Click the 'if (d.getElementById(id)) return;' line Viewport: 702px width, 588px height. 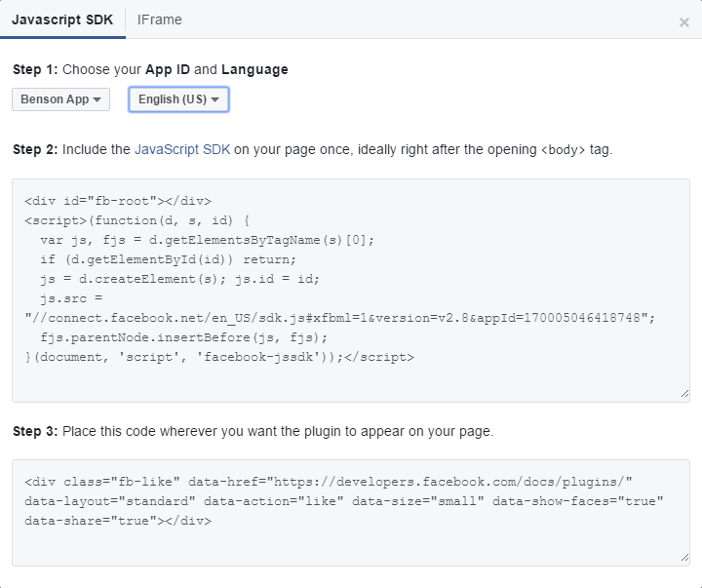click(169, 259)
